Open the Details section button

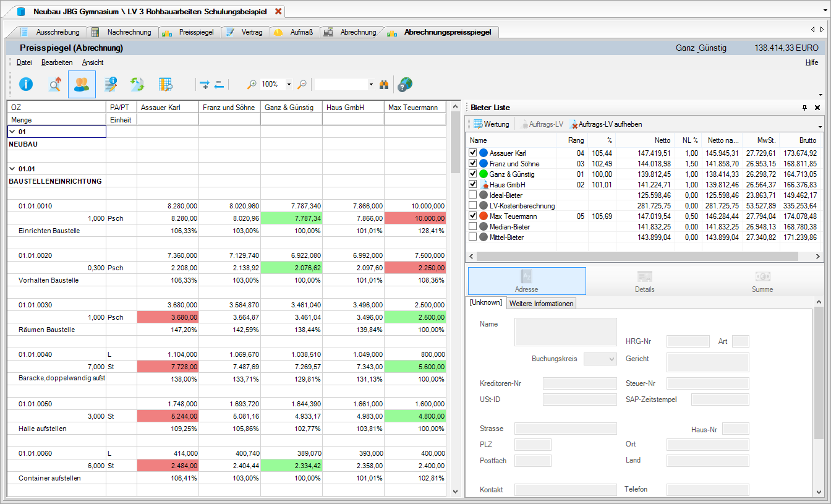(x=645, y=281)
